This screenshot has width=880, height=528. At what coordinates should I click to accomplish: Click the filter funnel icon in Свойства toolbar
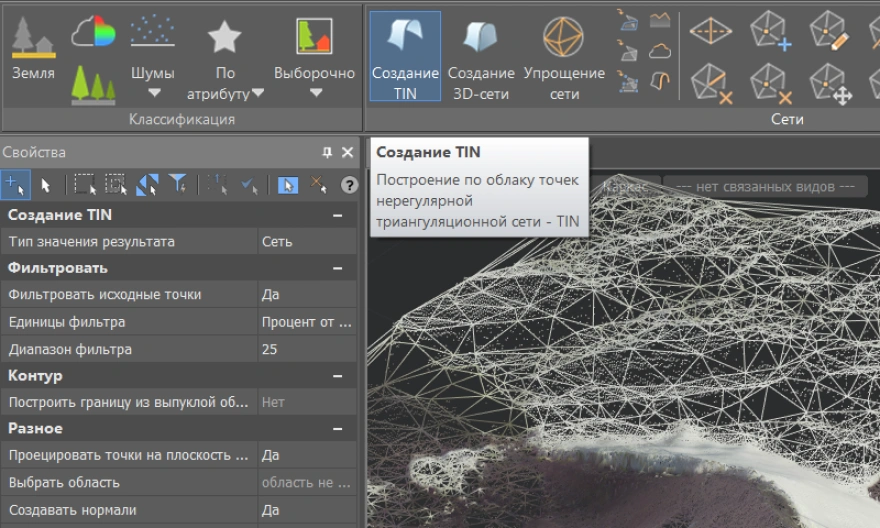[177, 184]
